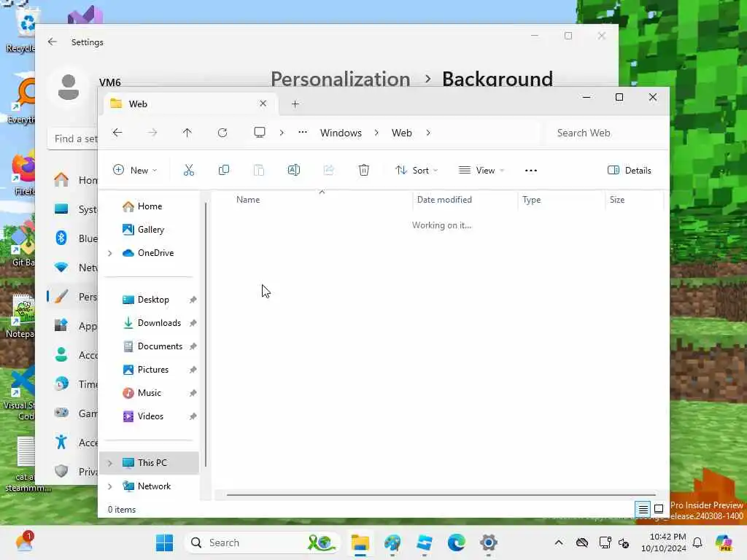Click the clock and date in taskbar
747x560 pixels.
click(664, 542)
